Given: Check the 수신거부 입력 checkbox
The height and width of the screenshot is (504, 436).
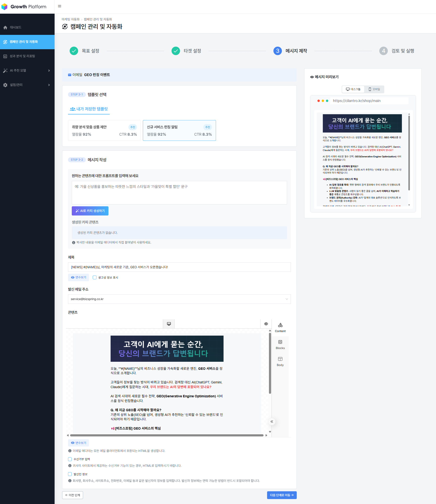Looking at the screenshot, I should click(x=70, y=459).
